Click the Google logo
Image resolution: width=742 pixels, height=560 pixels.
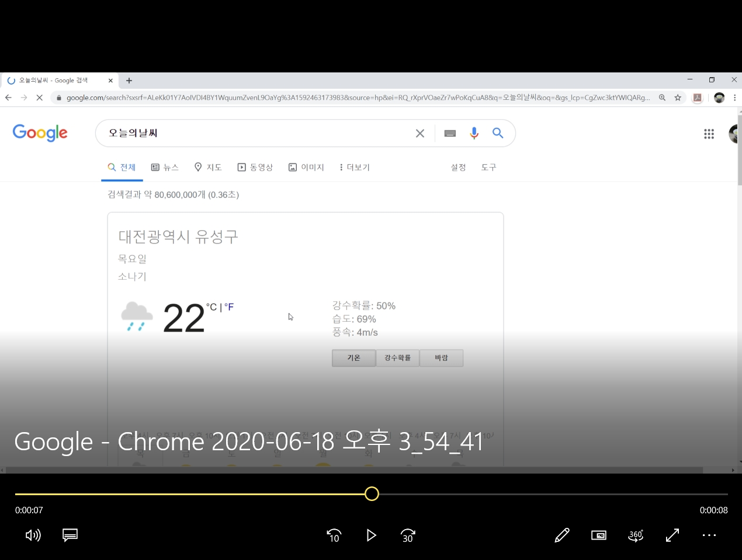[x=40, y=133]
